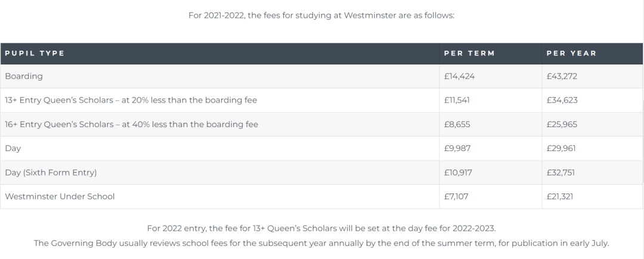This screenshot has width=644, height=259.
Task: Select the Boarding row label
Action: click(x=24, y=76)
